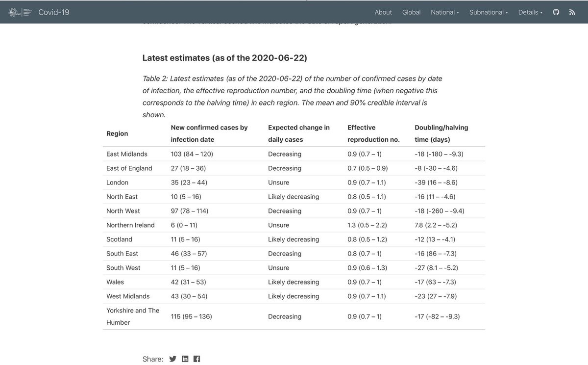
Task: Click 'New confirmed cases by infection date' header
Action: [209, 133]
